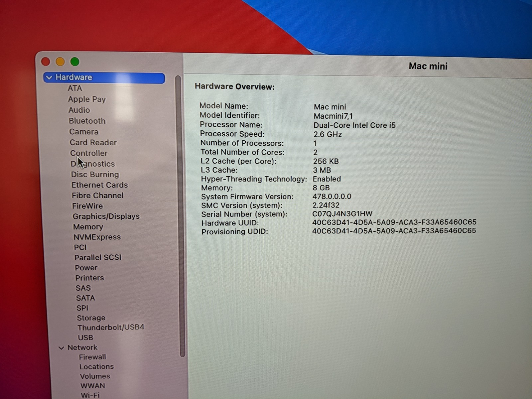Viewport: 532px width, 399px height.
Task: Show Volumes under Network
Action: 95,376
